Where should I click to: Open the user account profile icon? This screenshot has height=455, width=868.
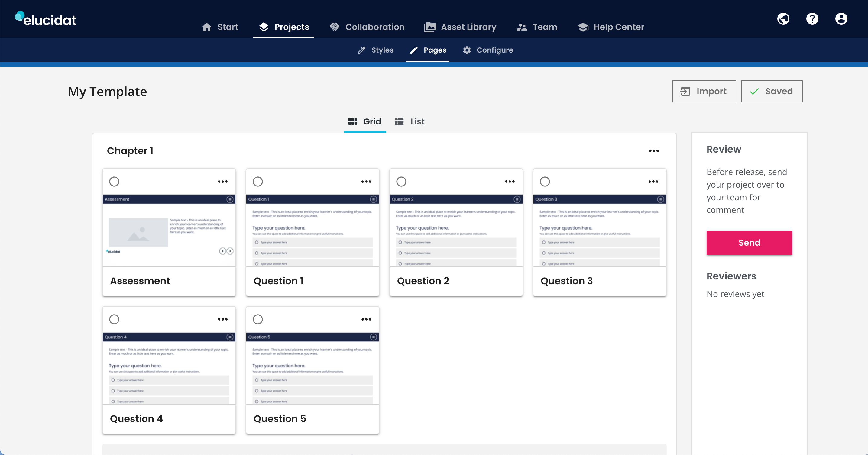841,19
